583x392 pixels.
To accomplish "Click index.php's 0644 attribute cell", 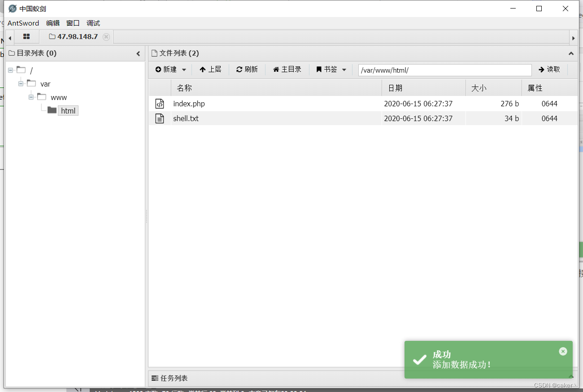I will click(x=550, y=104).
